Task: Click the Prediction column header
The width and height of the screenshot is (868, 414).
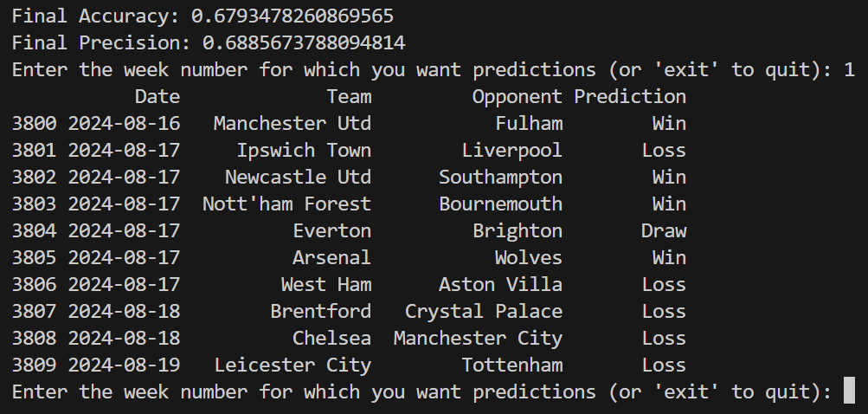Action: click(x=630, y=96)
